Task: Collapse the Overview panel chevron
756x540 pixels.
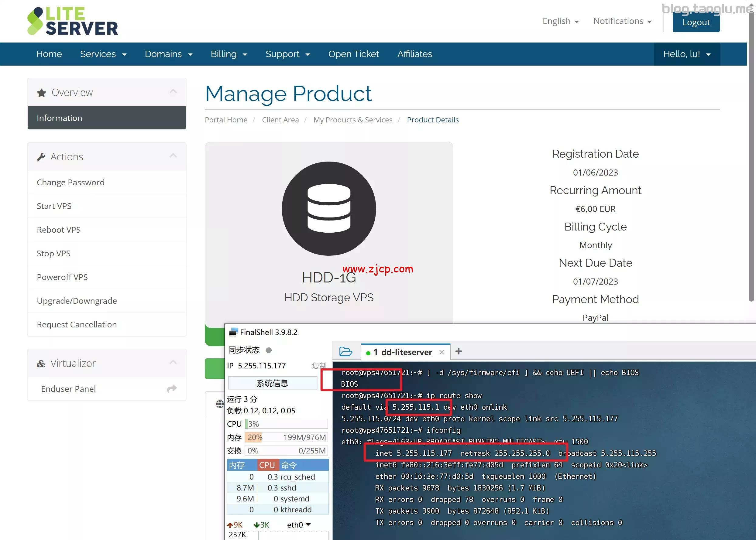Action: [x=173, y=91]
